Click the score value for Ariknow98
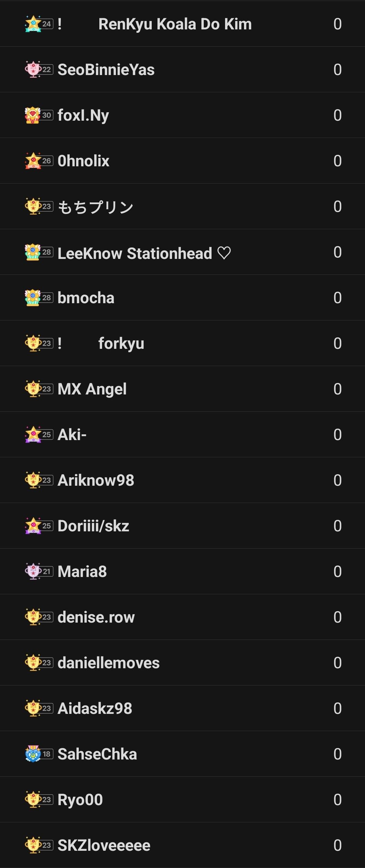The image size is (365, 868). click(x=337, y=480)
